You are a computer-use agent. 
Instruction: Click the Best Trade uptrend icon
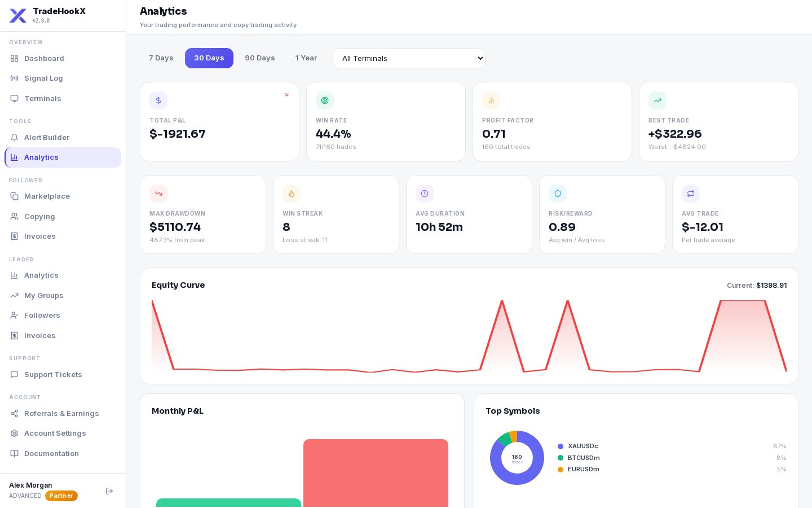pos(657,100)
